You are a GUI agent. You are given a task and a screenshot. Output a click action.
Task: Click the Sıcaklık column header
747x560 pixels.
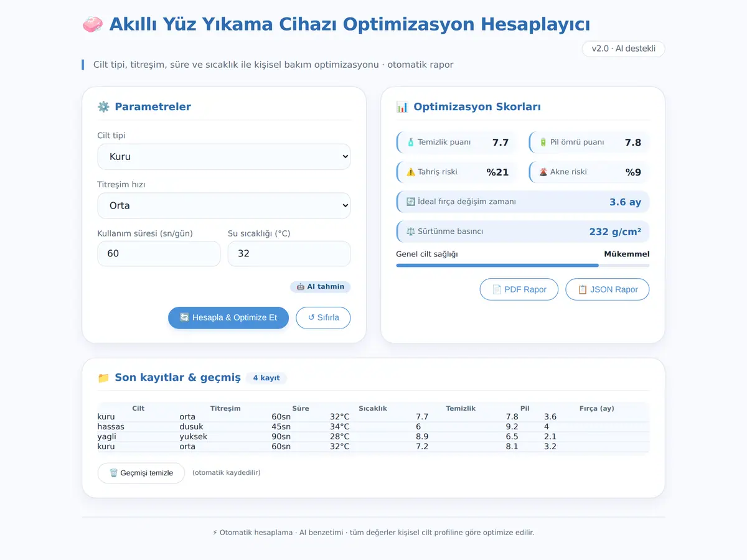[373, 409]
